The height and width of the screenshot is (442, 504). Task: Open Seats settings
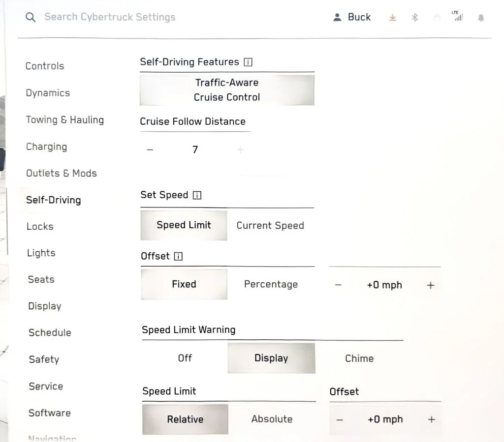(x=41, y=280)
